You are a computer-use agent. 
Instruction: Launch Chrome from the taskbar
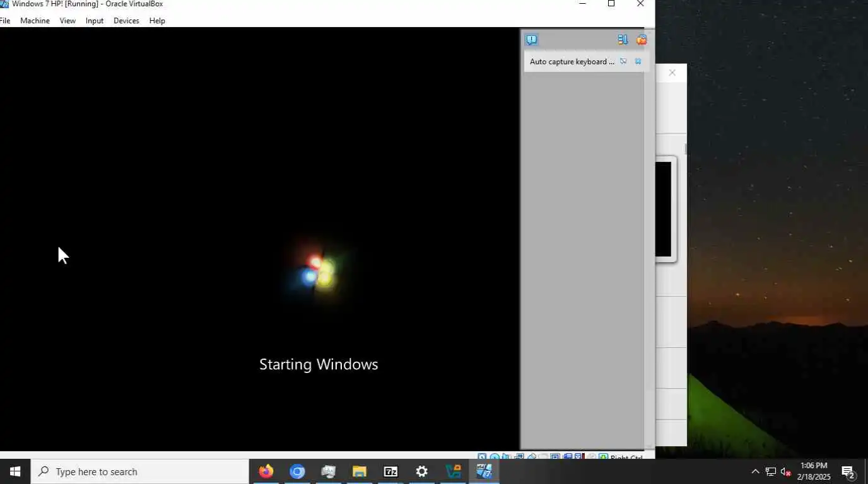click(x=297, y=471)
